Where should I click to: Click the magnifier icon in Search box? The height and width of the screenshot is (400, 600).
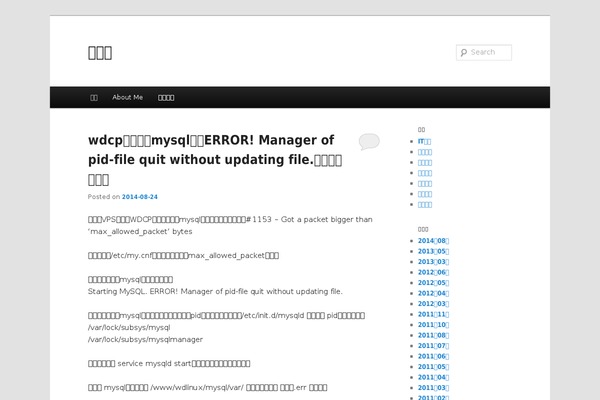[464, 53]
